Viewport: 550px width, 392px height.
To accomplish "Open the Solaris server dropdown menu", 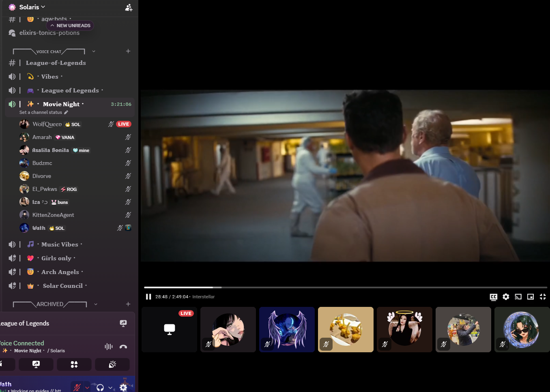I will [x=32, y=7].
